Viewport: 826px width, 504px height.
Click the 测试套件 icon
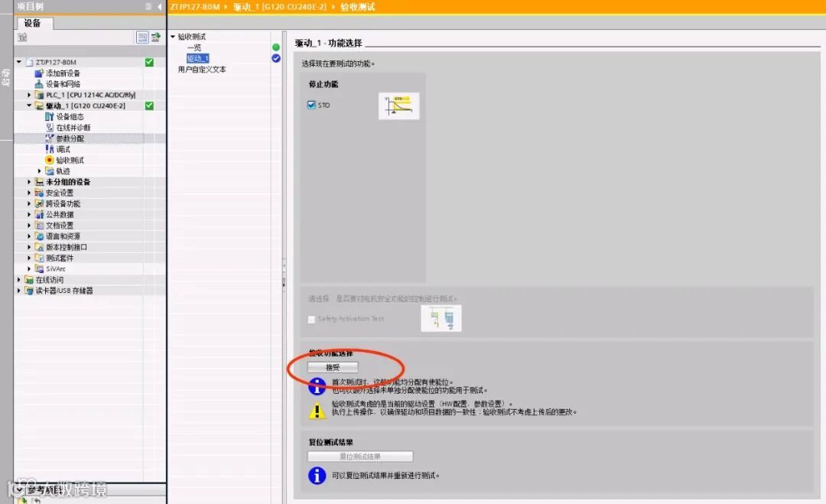(x=39, y=258)
